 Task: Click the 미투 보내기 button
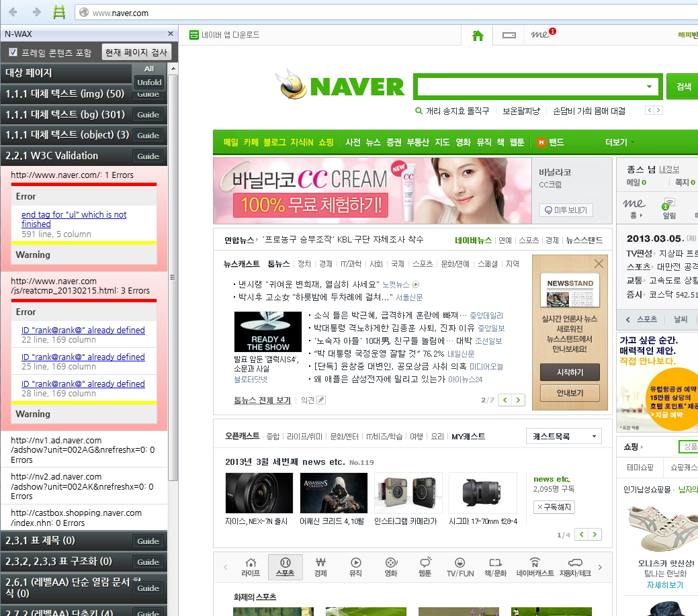566,210
